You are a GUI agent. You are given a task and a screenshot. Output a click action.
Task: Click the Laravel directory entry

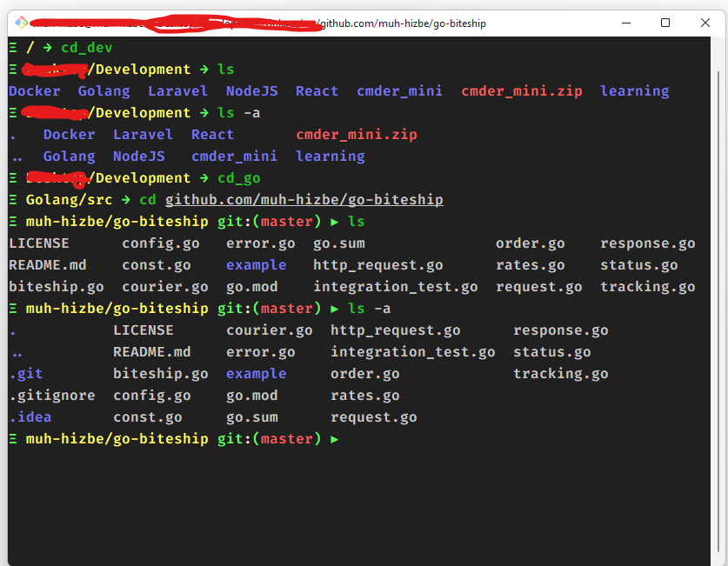click(x=177, y=90)
